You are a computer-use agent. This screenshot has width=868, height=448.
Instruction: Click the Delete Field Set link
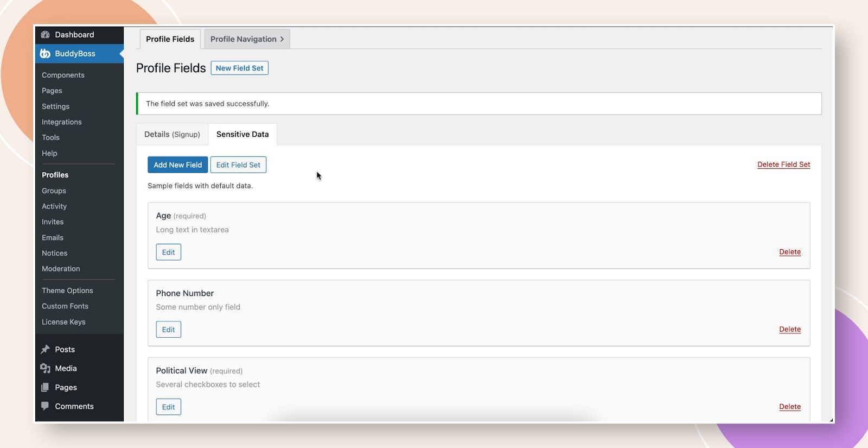[783, 165]
